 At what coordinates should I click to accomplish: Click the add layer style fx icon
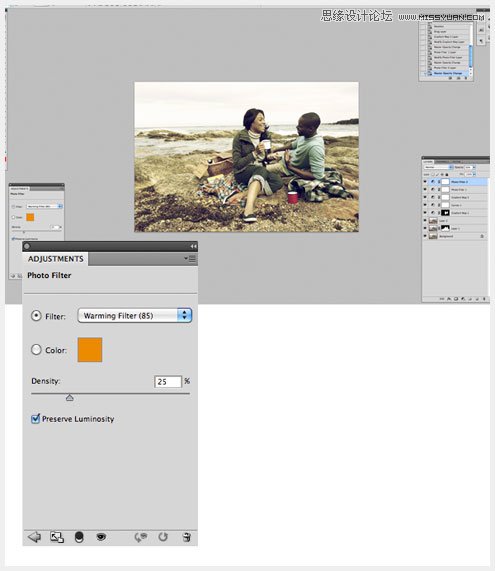pos(449,299)
